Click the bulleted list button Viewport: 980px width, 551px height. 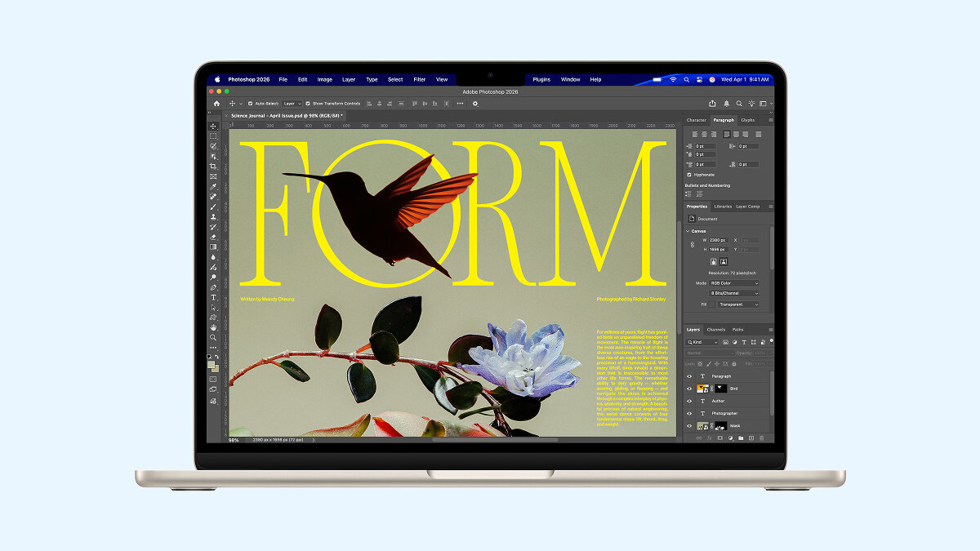click(688, 193)
